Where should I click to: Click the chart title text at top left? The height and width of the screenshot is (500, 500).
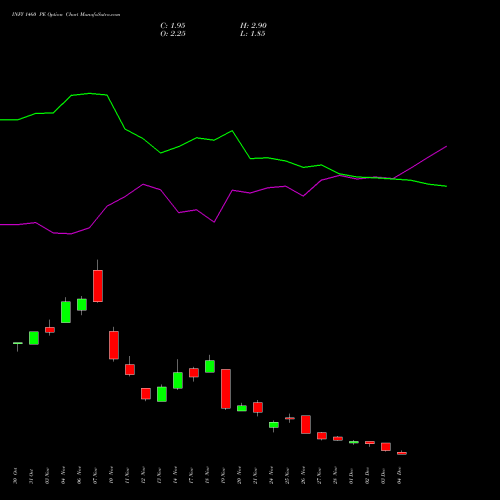tap(66, 15)
